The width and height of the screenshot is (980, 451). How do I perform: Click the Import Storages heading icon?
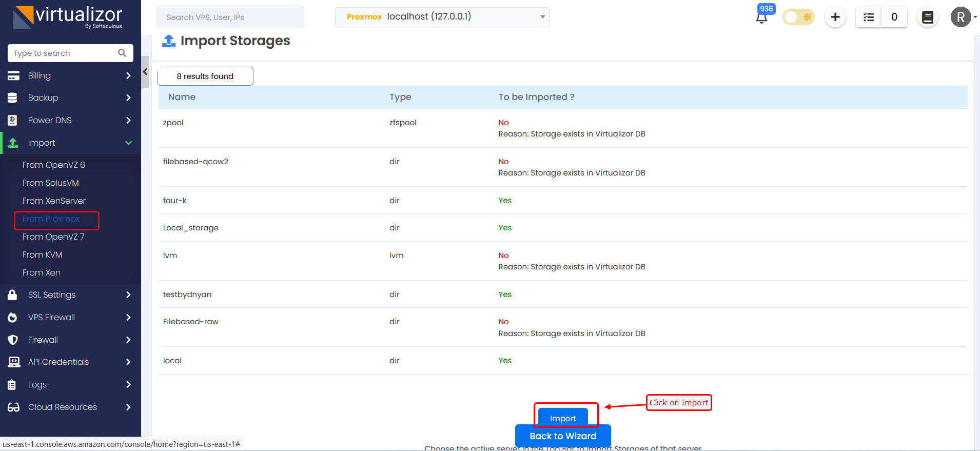169,41
